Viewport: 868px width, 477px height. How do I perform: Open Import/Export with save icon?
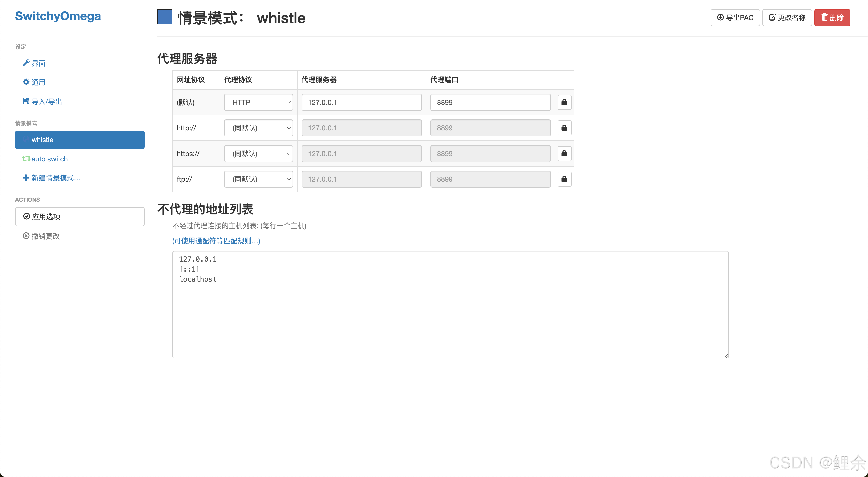click(x=42, y=102)
